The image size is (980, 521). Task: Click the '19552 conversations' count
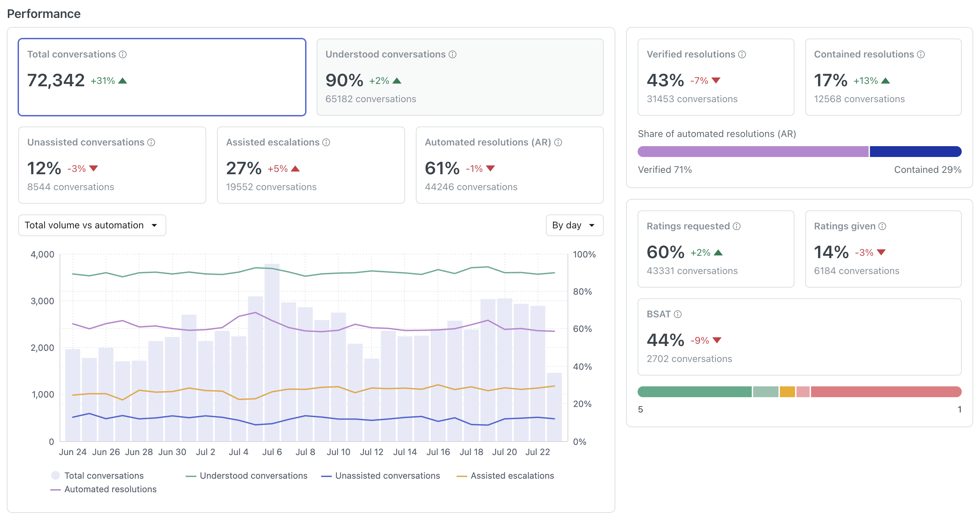(271, 187)
